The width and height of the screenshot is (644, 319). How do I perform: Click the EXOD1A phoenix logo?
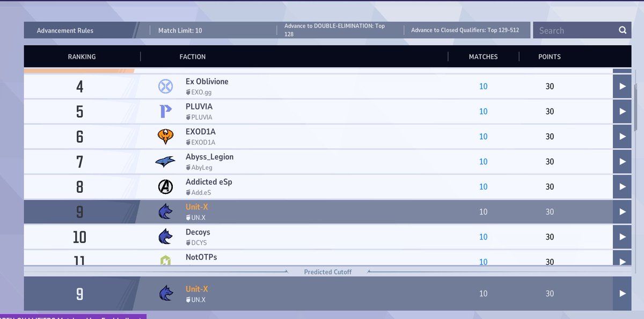pos(165,137)
